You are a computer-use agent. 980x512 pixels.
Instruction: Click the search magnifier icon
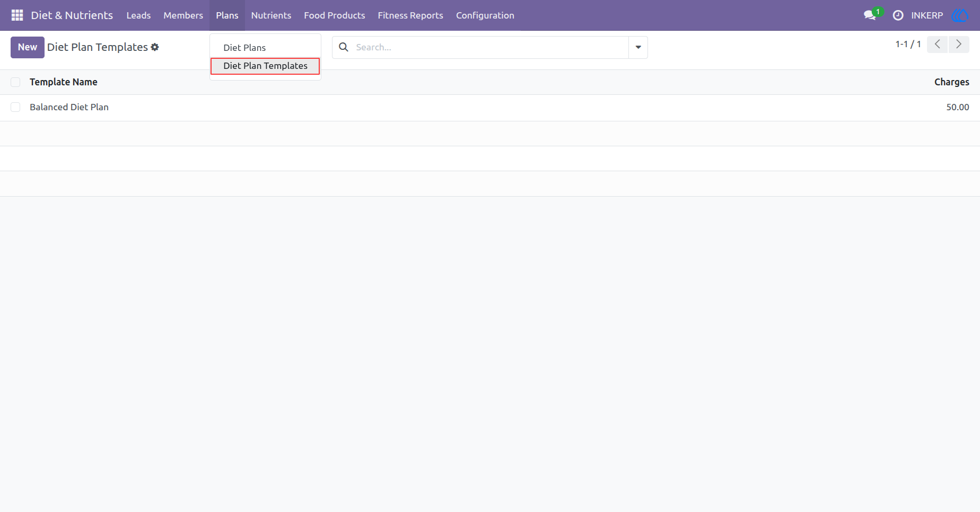click(x=344, y=47)
